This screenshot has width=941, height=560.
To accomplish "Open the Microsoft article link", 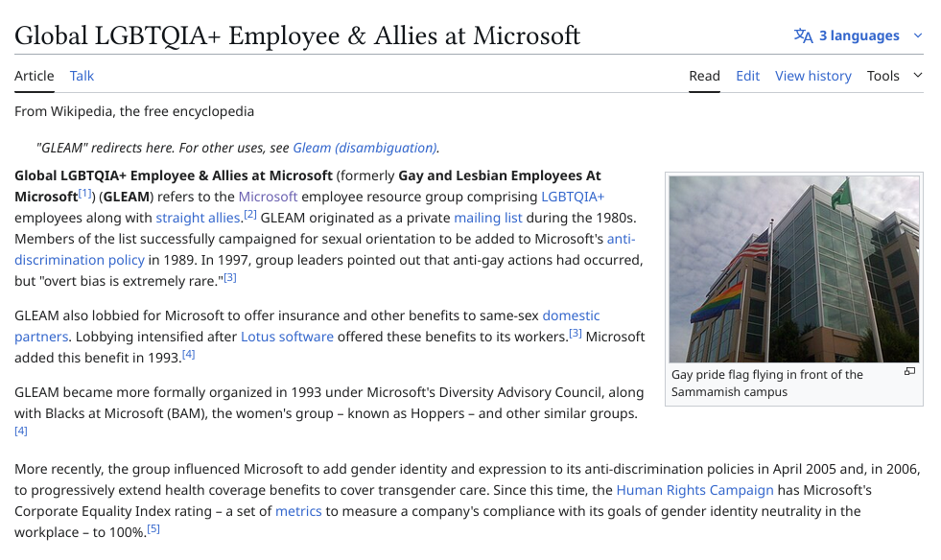I will point(268,197).
